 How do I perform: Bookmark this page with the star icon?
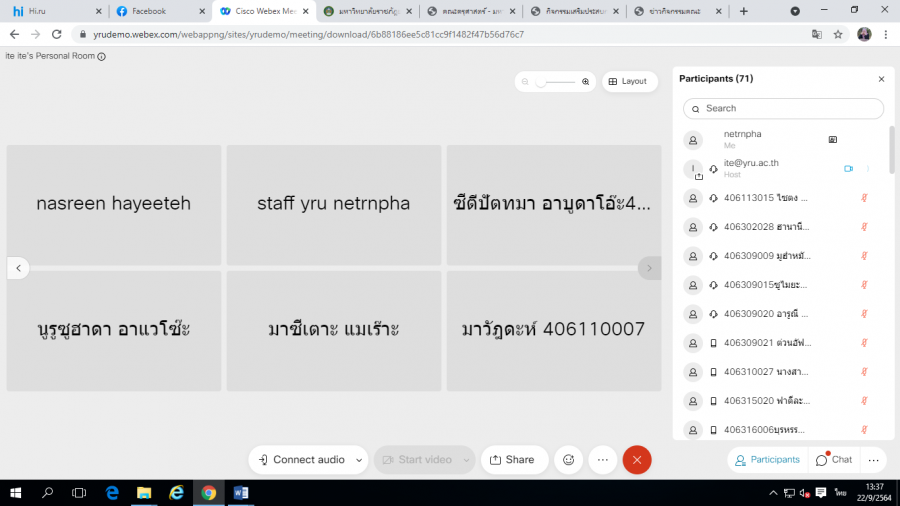pos(838,34)
